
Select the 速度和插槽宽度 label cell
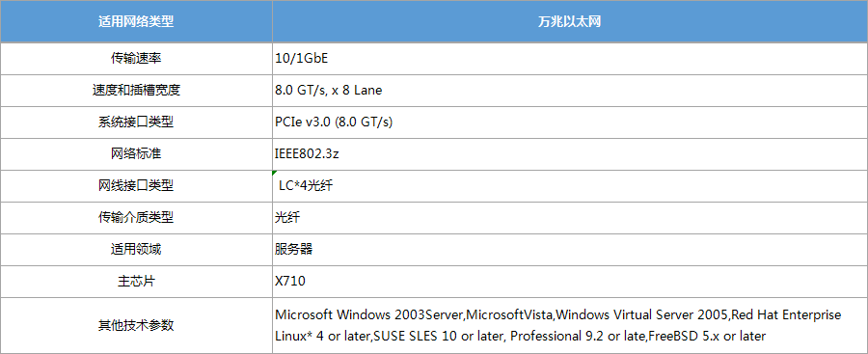pyautogui.click(x=136, y=91)
